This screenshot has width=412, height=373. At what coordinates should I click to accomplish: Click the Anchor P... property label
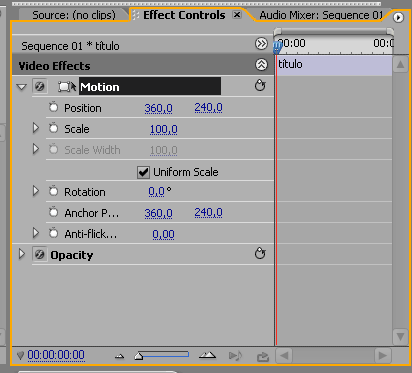[x=92, y=213]
